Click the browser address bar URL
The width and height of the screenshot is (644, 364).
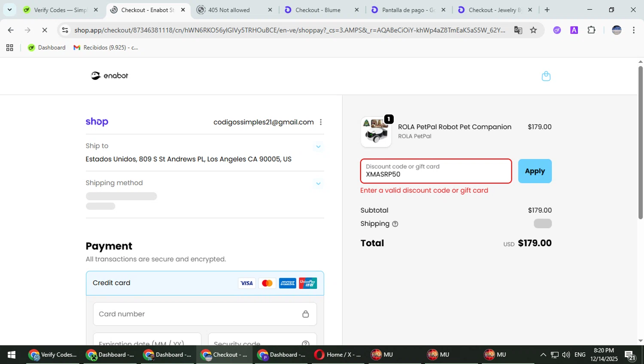[290, 30]
